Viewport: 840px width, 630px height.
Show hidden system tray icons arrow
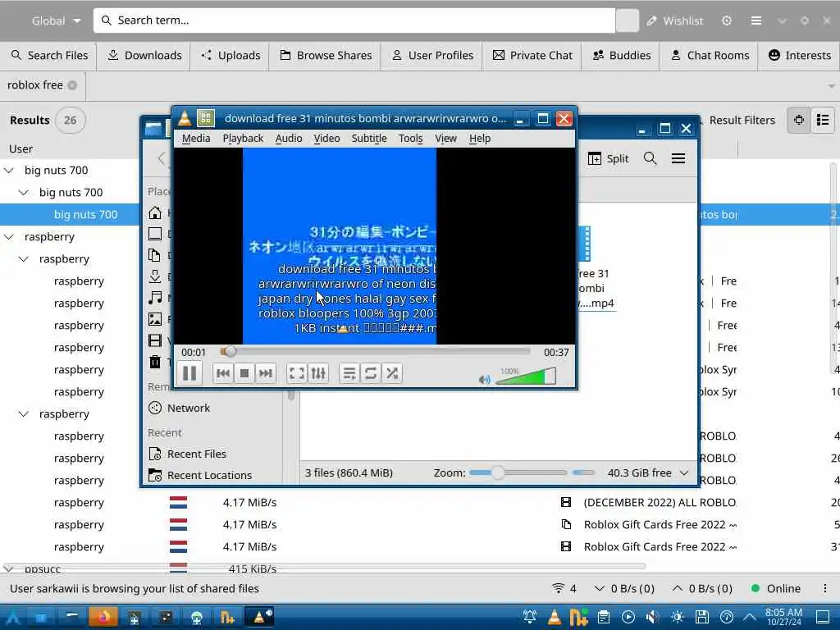[x=750, y=617]
